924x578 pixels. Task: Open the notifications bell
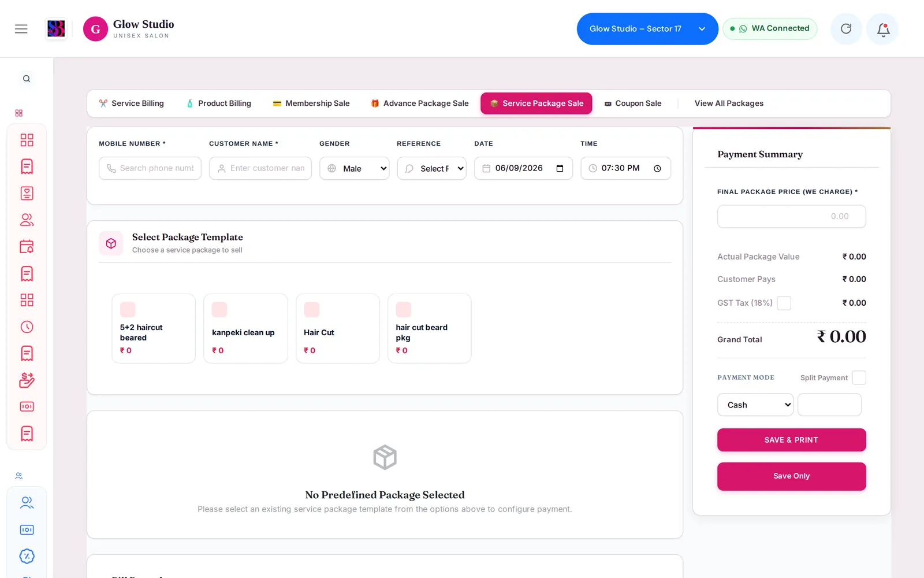pyautogui.click(x=882, y=29)
